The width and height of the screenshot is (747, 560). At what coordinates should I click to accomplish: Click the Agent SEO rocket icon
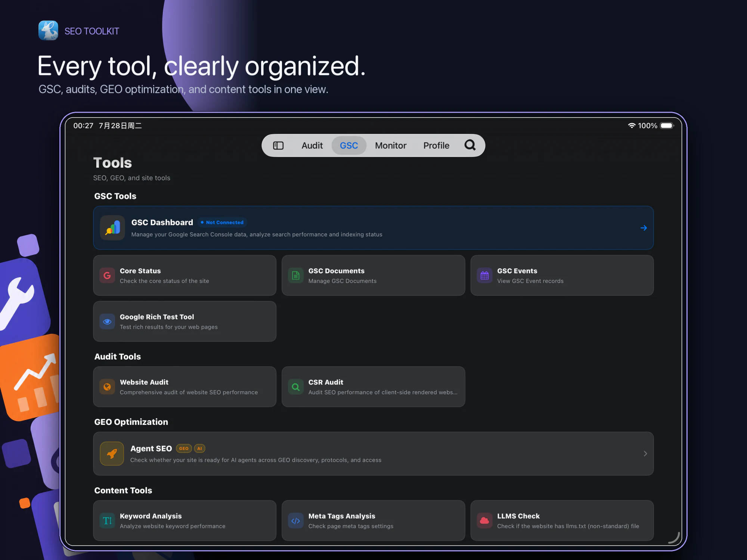(x=112, y=454)
